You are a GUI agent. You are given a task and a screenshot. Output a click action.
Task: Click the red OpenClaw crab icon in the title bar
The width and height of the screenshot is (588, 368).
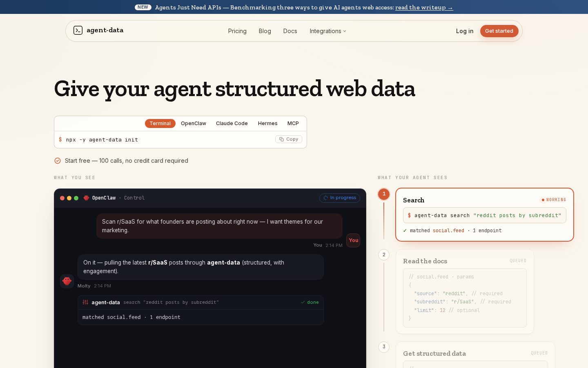click(86, 198)
